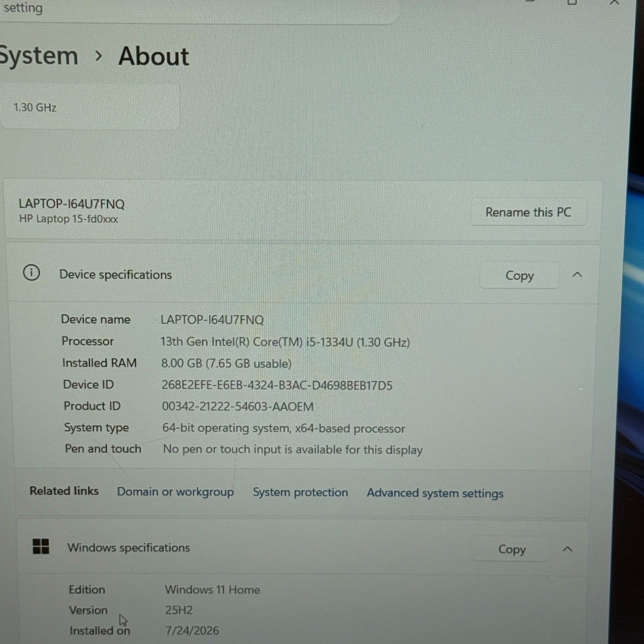644x644 pixels.
Task: Collapse the Device specifications section chevron
Action: click(x=577, y=275)
